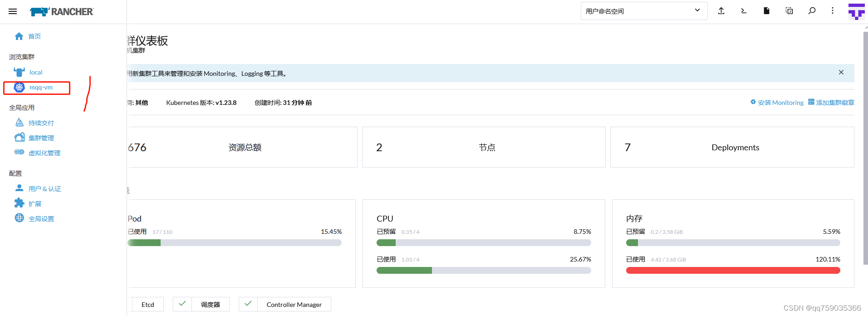The width and height of the screenshot is (868, 316).
Task: Click the badge icon beside 添加集群徽章
Action: 811,102
